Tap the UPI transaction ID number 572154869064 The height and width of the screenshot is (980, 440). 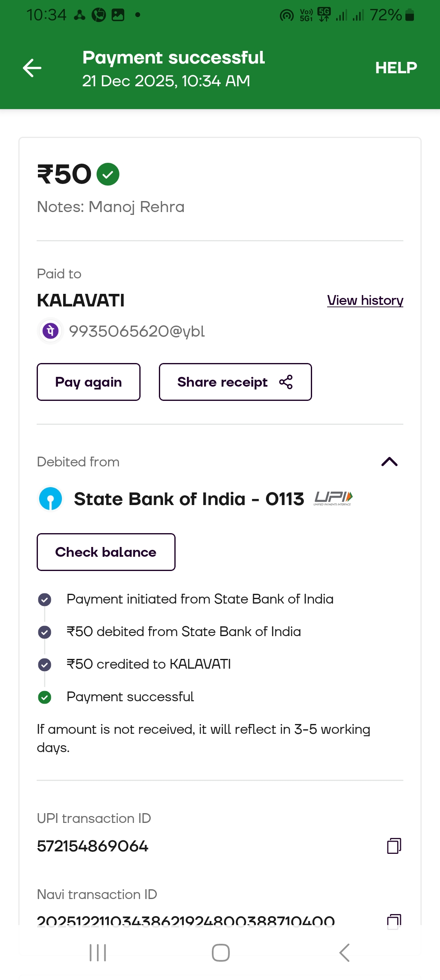92,847
